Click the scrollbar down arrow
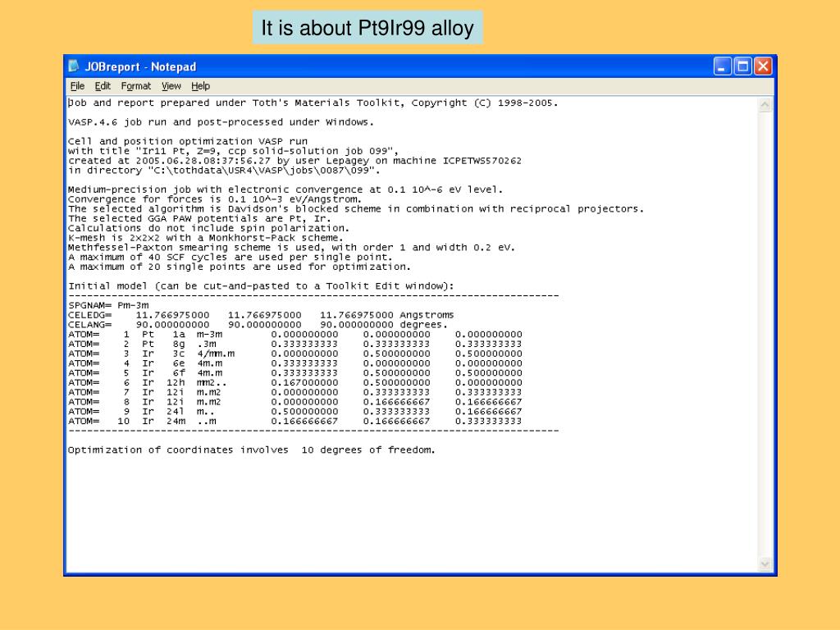The image size is (840, 630). point(765,564)
